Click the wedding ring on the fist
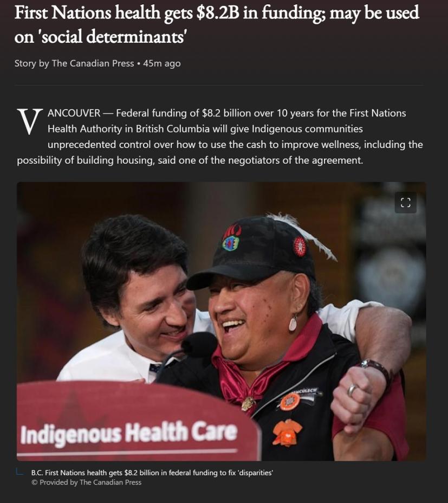This screenshot has height=503, width=448. [352, 390]
